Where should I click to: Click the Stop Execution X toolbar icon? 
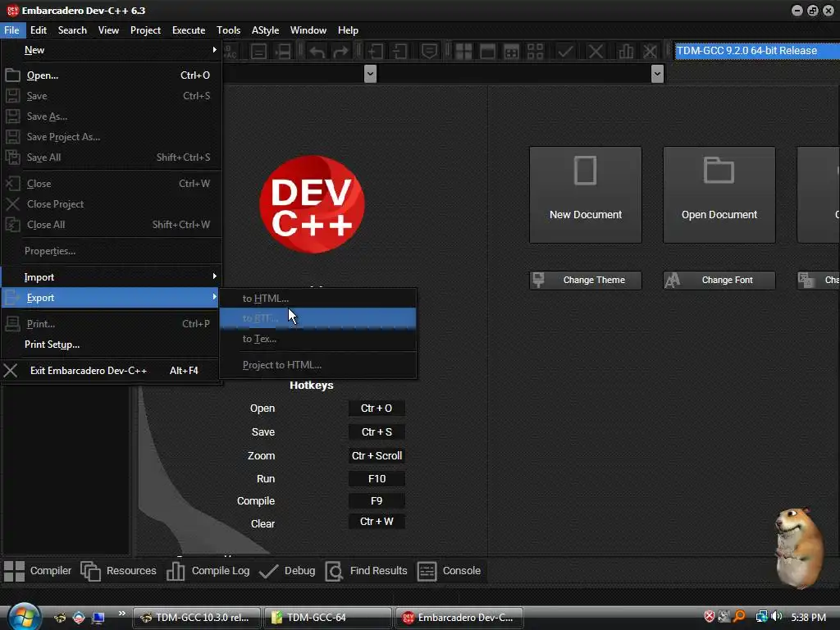coord(596,52)
